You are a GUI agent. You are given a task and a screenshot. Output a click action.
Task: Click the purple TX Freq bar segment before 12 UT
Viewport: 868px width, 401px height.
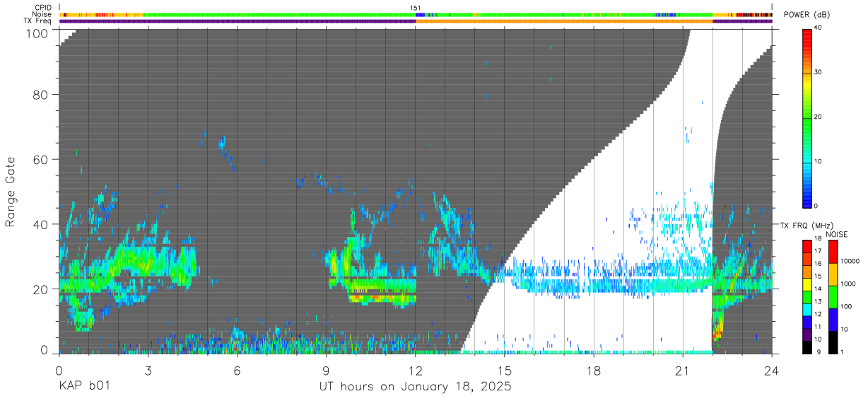click(237, 21)
